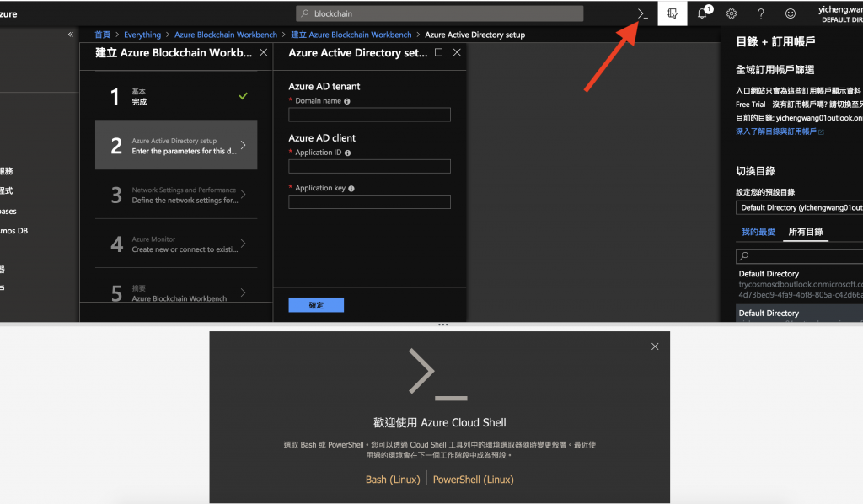Viewport: 863px width, 504px height.
Task: Open Create Azure Blockchain Workbench breadcrumb
Action: [x=351, y=35]
